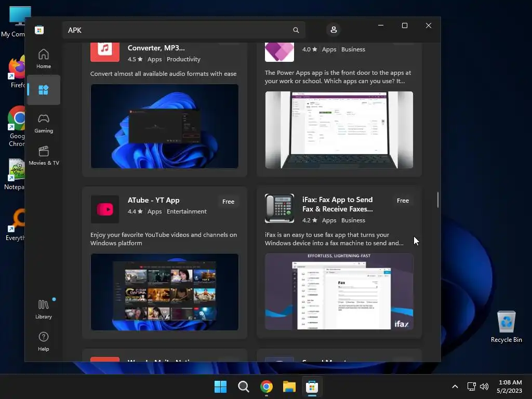Click Converter, MP3... app title
This screenshot has width=532, height=399.
(156, 48)
